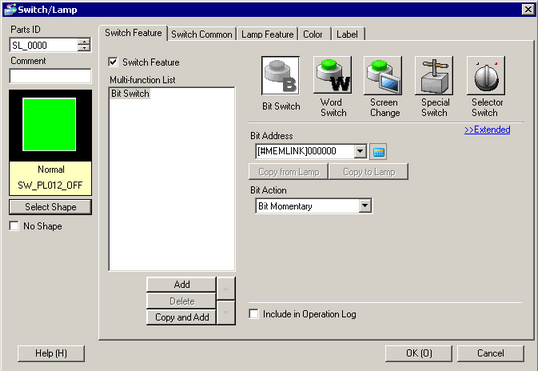The image size is (538, 371).
Task: Choose the Selector Switch icon
Action: pyautogui.click(x=486, y=76)
